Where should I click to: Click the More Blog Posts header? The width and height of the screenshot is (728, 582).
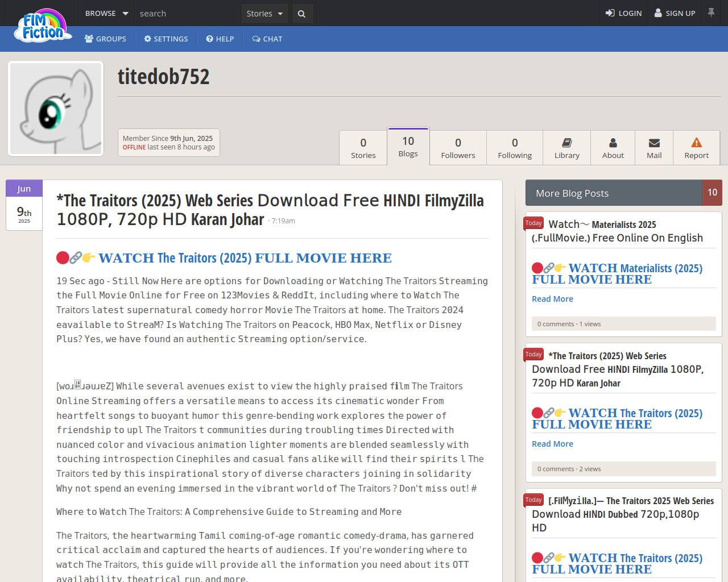614,193
